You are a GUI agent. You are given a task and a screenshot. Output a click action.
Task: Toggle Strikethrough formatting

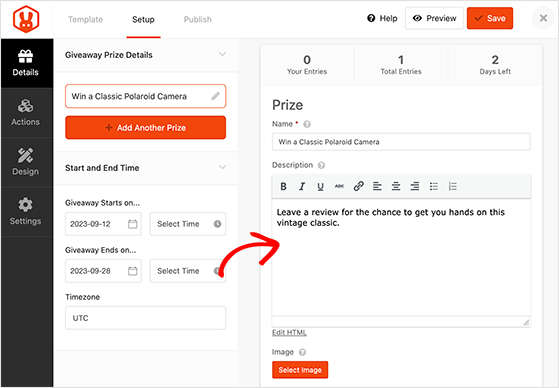point(339,186)
